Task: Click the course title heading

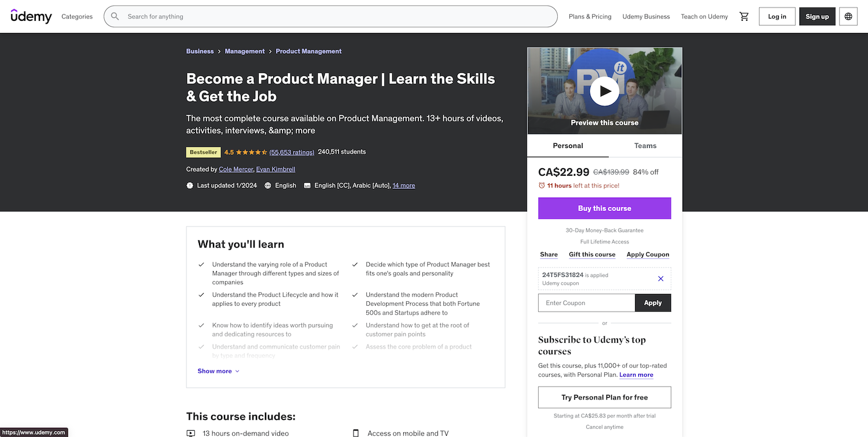Action: (341, 87)
